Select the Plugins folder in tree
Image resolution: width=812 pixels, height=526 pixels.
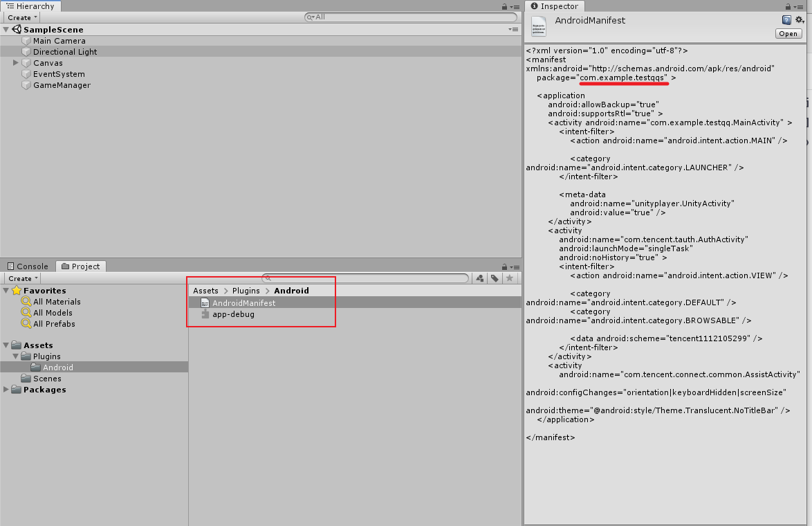(x=47, y=356)
